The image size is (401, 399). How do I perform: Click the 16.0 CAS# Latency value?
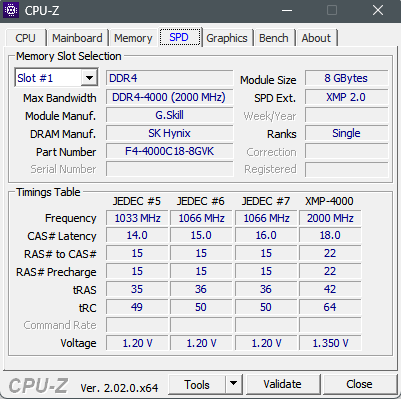[266, 235]
